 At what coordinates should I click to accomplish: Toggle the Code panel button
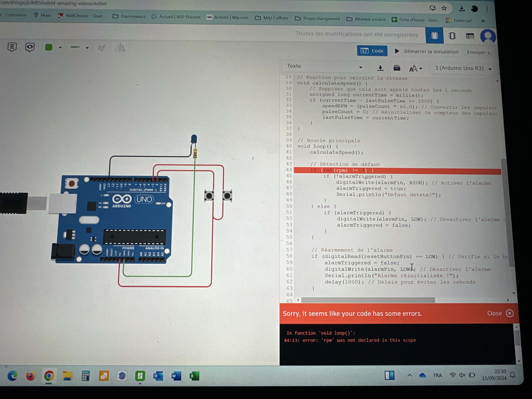tap(372, 51)
